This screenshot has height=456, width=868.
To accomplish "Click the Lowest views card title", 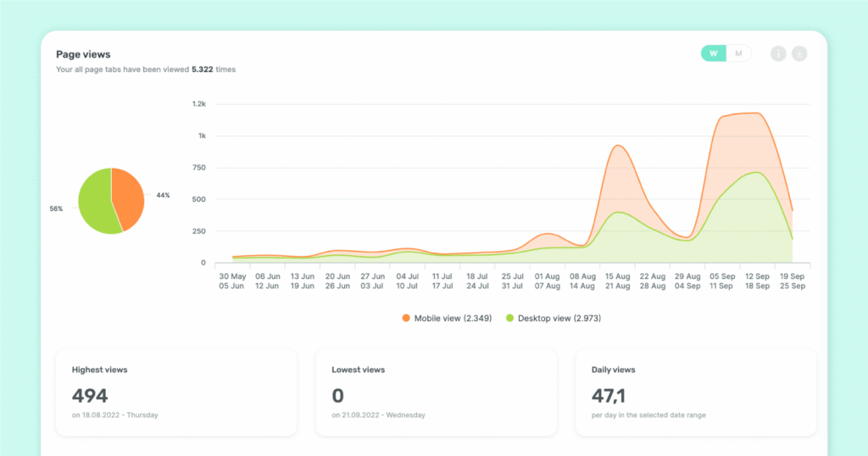I will [x=358, y=370].
